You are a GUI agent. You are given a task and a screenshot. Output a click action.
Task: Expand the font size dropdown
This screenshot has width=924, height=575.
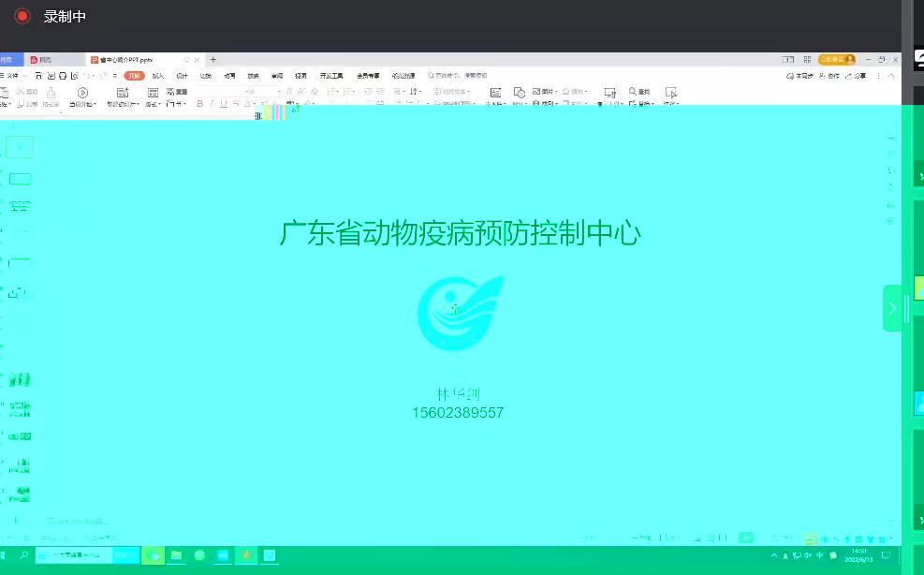tap(279, 92)
